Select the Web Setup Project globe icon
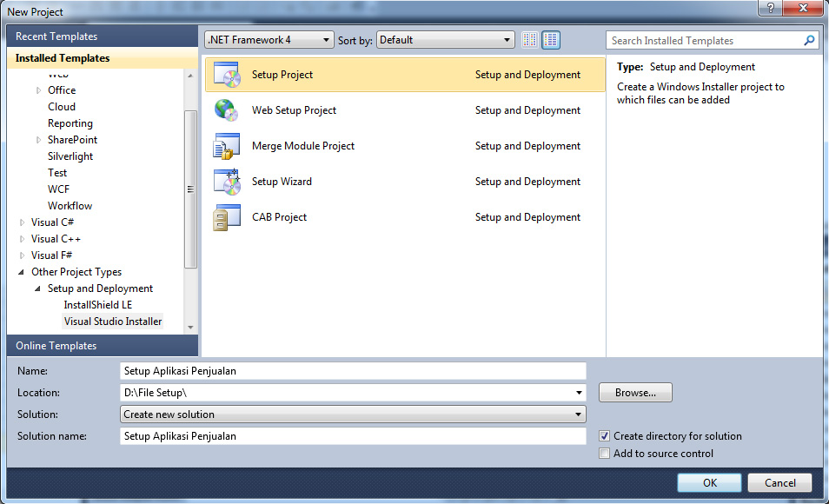The image size is (829, 504). coord(226,110)
